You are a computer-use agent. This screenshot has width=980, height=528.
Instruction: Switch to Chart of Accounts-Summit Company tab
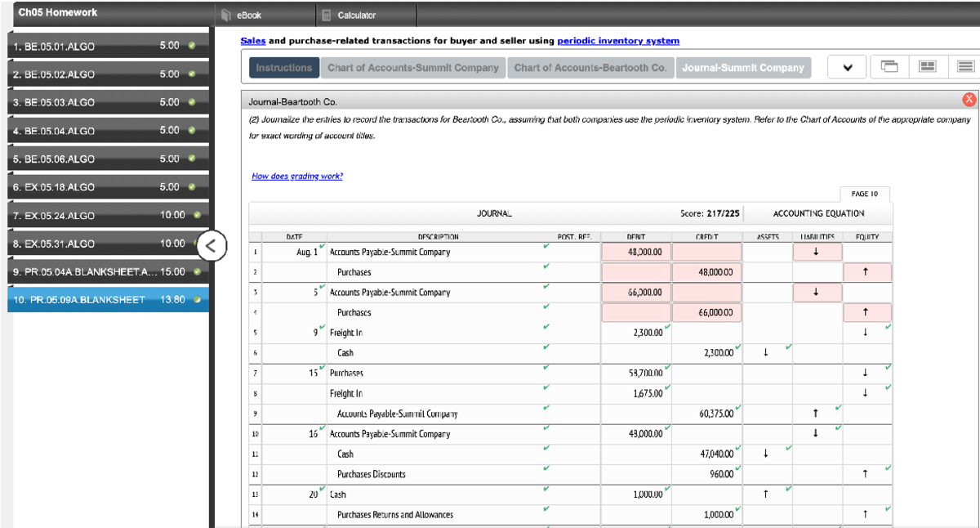click(x=412, y=68)
